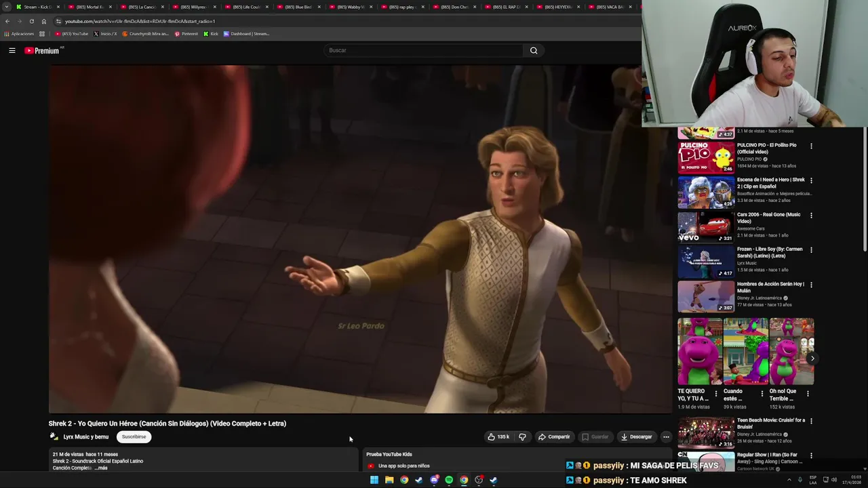Expand the description with ...más
This screenshot has height=488, width=868.
[x=101, y=468]
